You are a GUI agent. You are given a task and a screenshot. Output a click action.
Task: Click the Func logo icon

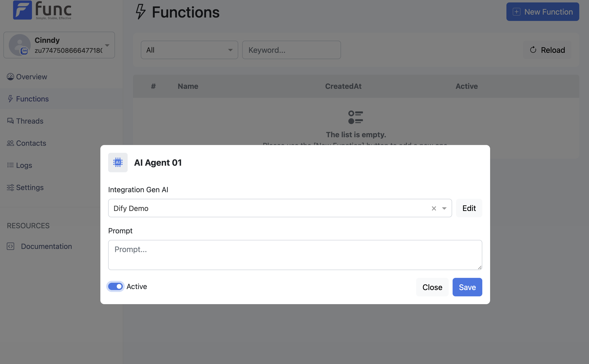tap(22, 10)
